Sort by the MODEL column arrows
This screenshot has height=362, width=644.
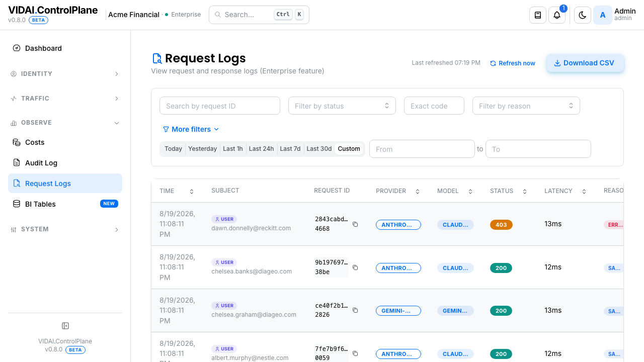[470, 192]
